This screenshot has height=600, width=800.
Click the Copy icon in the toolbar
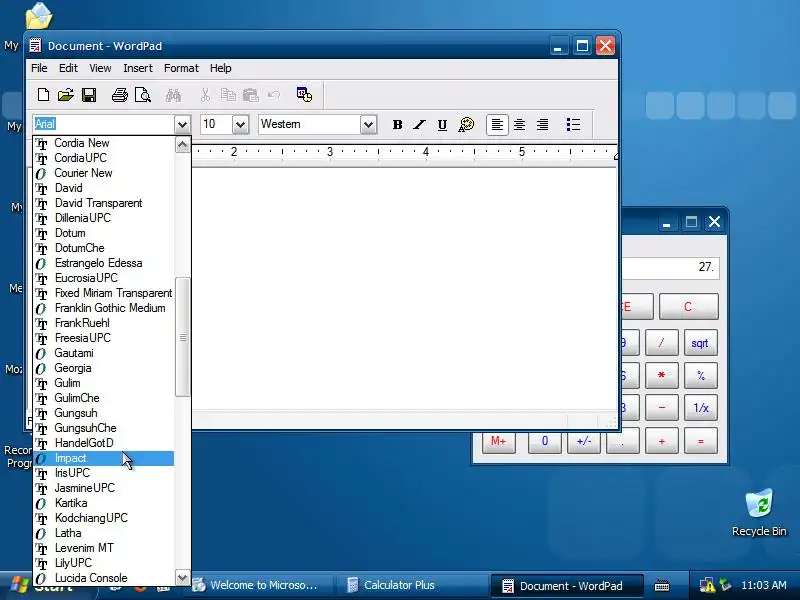[228, 95]
